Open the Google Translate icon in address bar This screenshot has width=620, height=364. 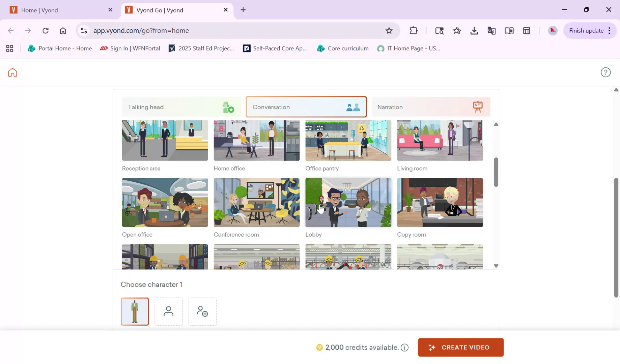coord(491,30)
